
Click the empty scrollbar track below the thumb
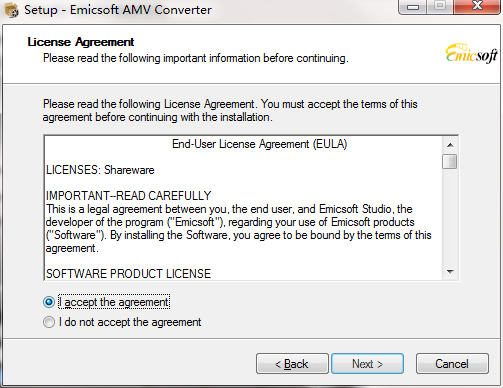point(450,217)
